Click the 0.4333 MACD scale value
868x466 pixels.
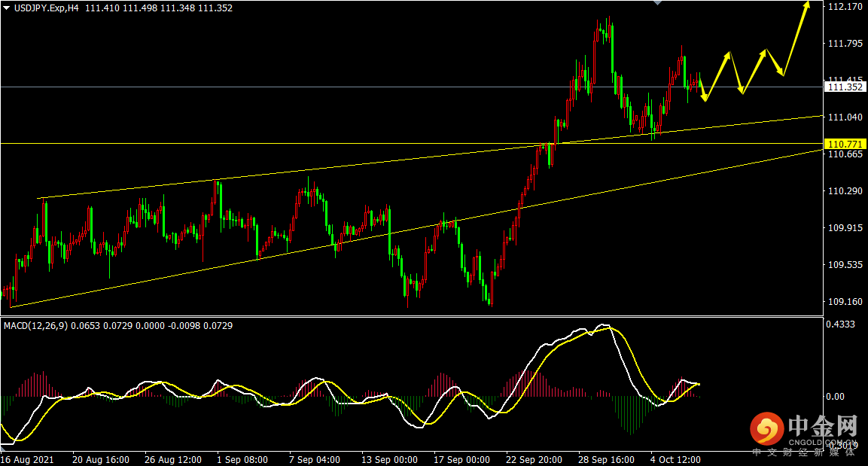[x=840, y=324]
